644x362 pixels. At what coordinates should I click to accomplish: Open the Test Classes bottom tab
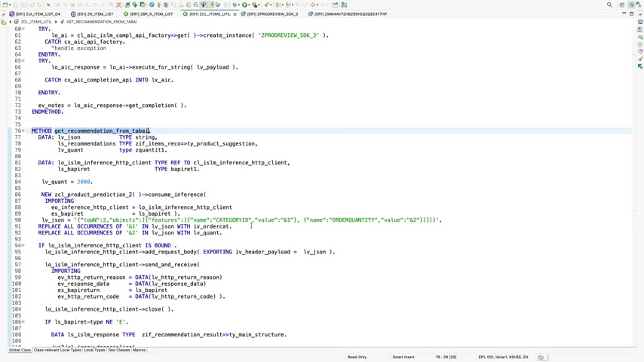pyautogui.click(x=118, y=350)
